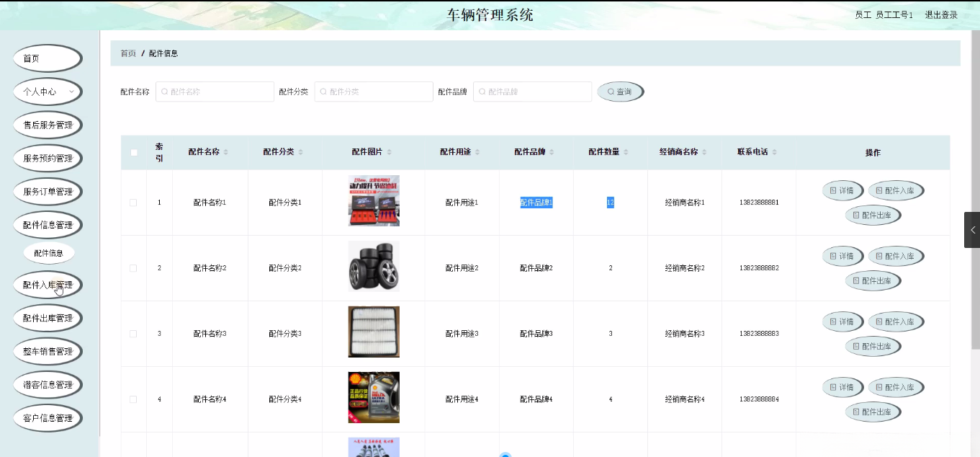Focus the 配件品牌 search field

532,92
